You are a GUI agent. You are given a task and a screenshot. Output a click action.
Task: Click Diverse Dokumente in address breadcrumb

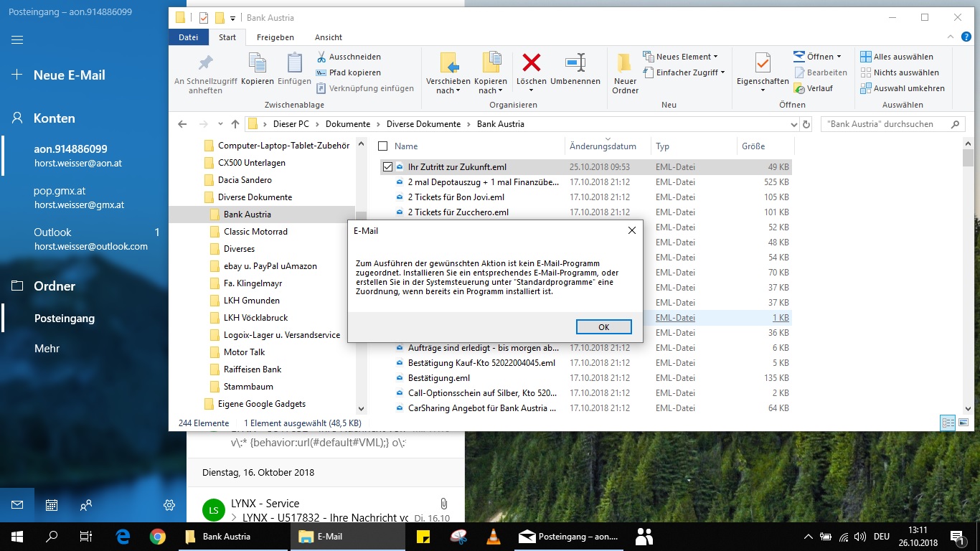(x=423, y=124)
